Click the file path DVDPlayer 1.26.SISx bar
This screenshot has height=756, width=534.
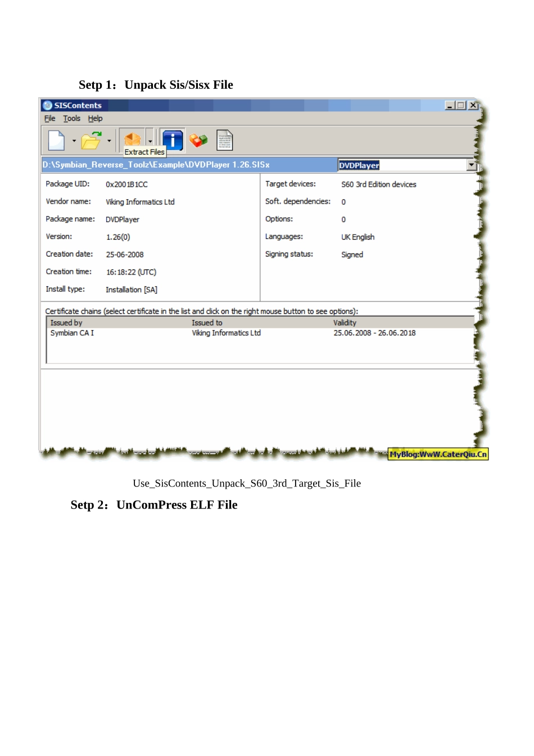(x=189, y=165)
